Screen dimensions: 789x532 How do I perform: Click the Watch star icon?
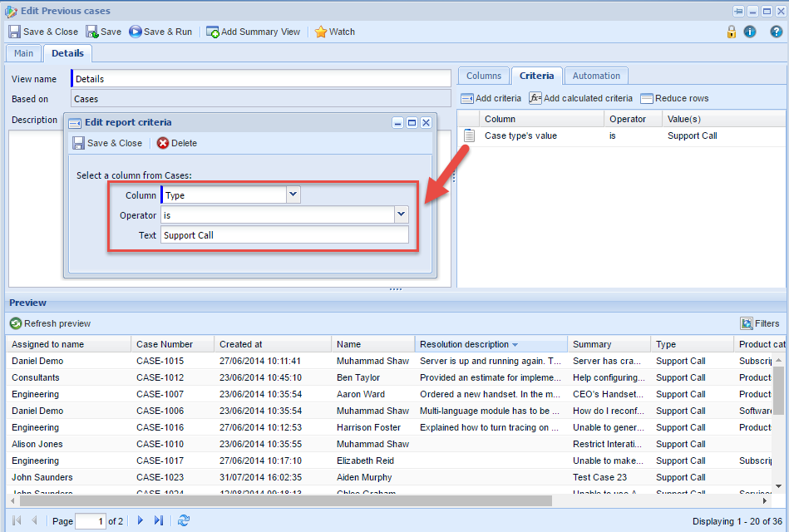(x=321, y=32)
